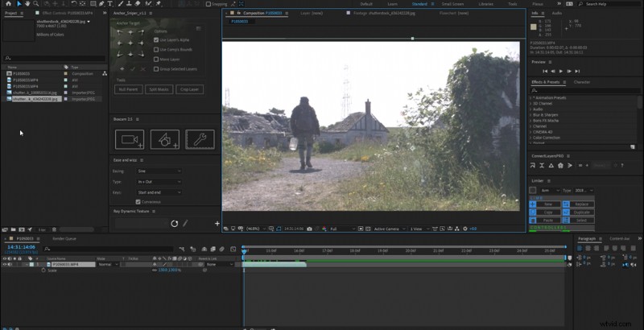Image resolution: width=644 pixels, height=330 pixels.
Task: Switch to Effect Controls P1050033.MP4 tab
Action: pyautogui.click(x=68, y=13)
